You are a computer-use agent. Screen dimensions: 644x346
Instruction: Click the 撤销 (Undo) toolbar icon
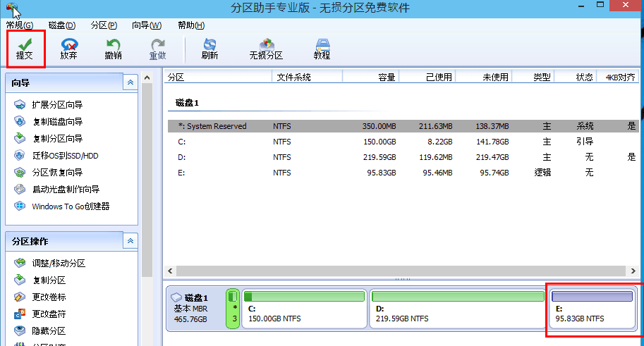click(x=113, y=48)
